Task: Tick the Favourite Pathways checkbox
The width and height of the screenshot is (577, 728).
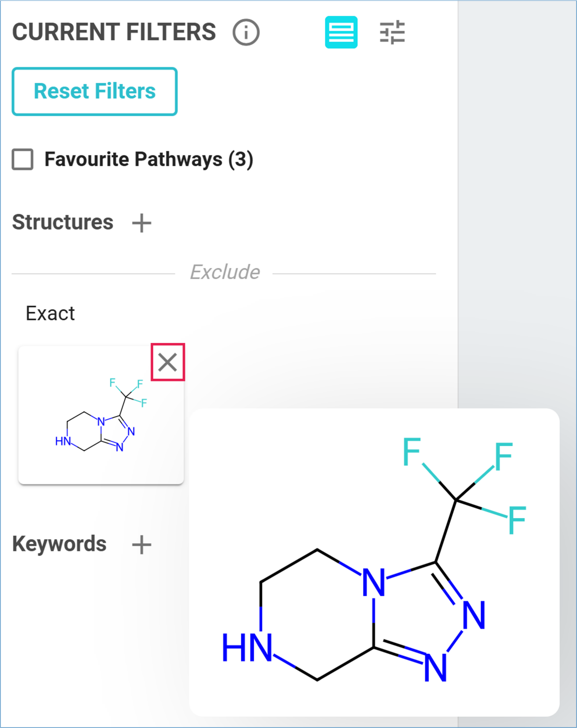Action: coord(23,159)
